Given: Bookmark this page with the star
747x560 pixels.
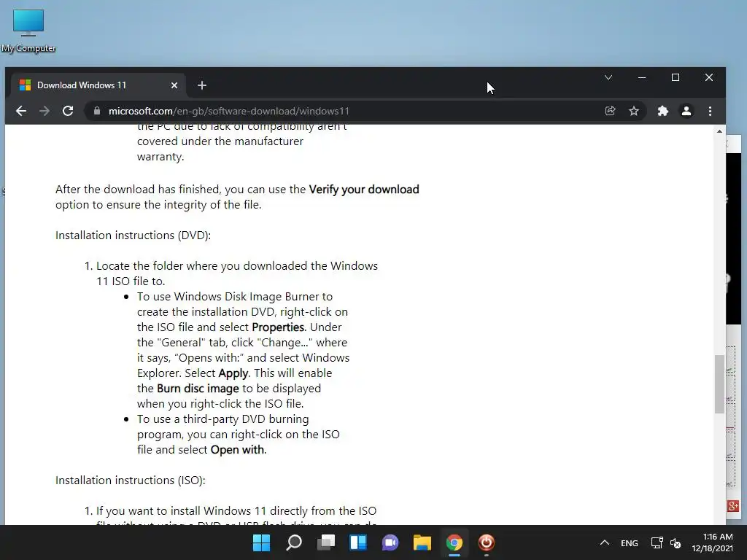Looking at the screenshot, I should coord(634,111).
